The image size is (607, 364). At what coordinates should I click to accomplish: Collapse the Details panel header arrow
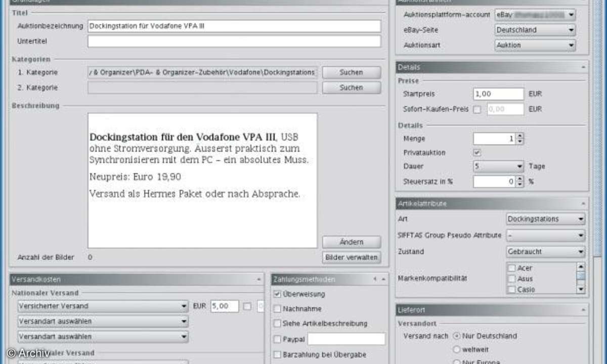pyautogui.click(x=583, y=67)
